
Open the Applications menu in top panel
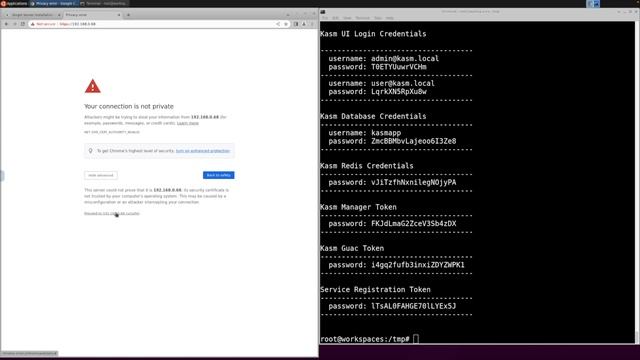coord(14,3)
